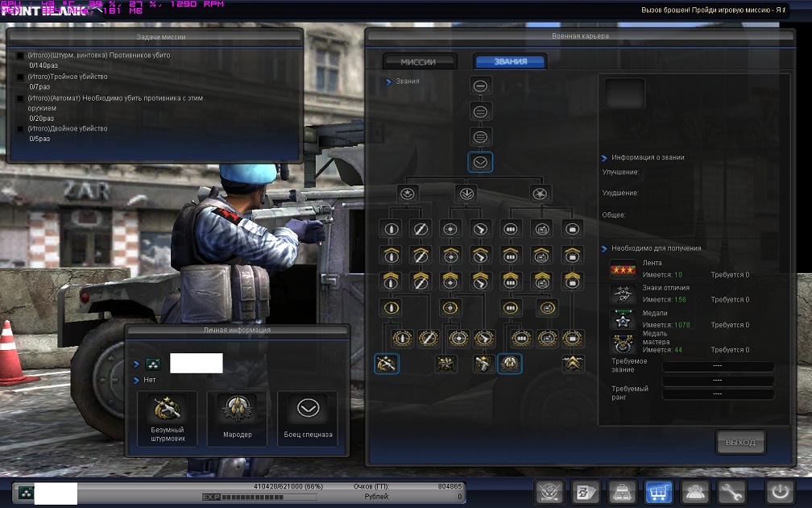Toggle checkbox for Тройное убийство task
Viewport: 812px width, 508px height.
19,77
